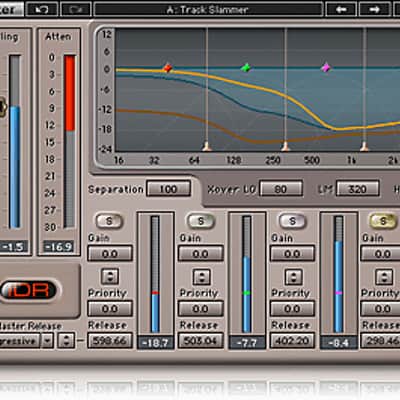Click the third band up-down stepper
Viewport: 400px width, 400px height.
pos(293,277)
